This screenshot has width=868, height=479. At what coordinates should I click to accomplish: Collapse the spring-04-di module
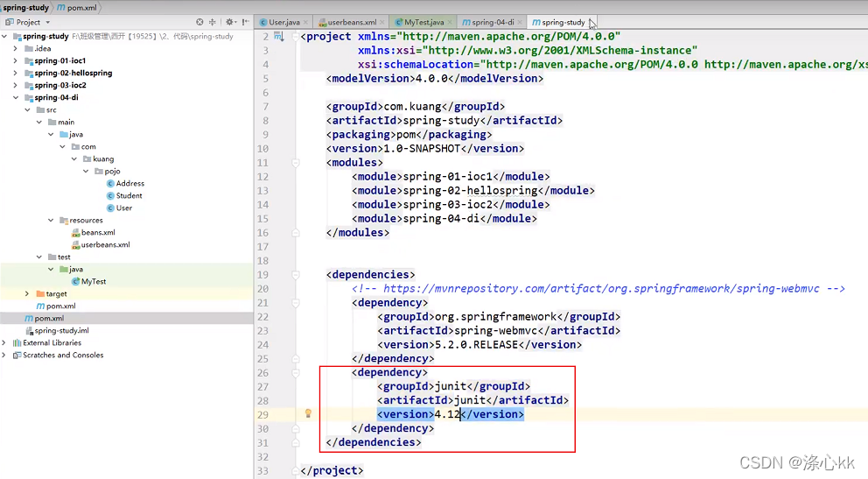pos(16,97)
